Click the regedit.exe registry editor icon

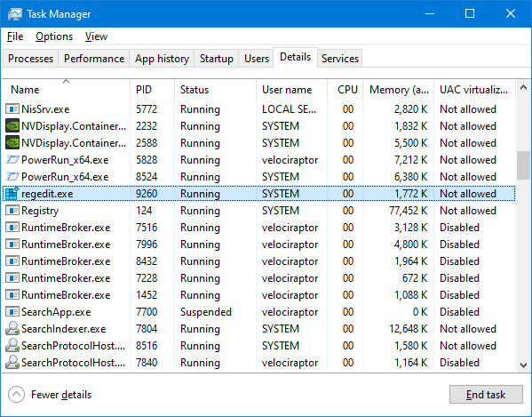tap(12, 194)
